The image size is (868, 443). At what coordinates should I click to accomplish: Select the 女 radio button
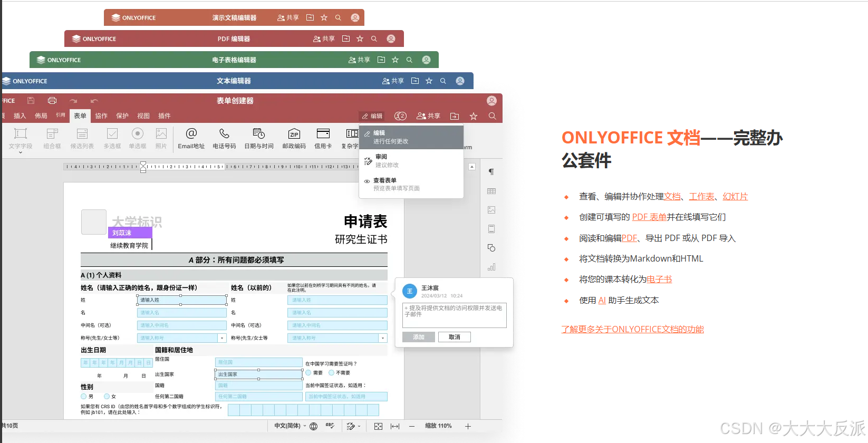107,396
